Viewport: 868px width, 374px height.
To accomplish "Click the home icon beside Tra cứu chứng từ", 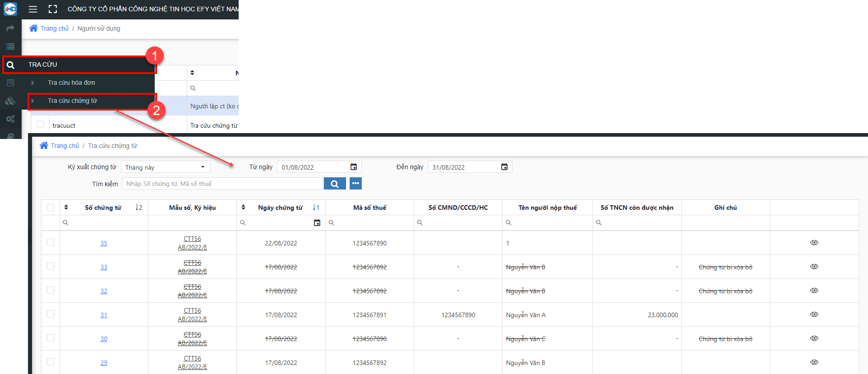I will pos(44,145).
